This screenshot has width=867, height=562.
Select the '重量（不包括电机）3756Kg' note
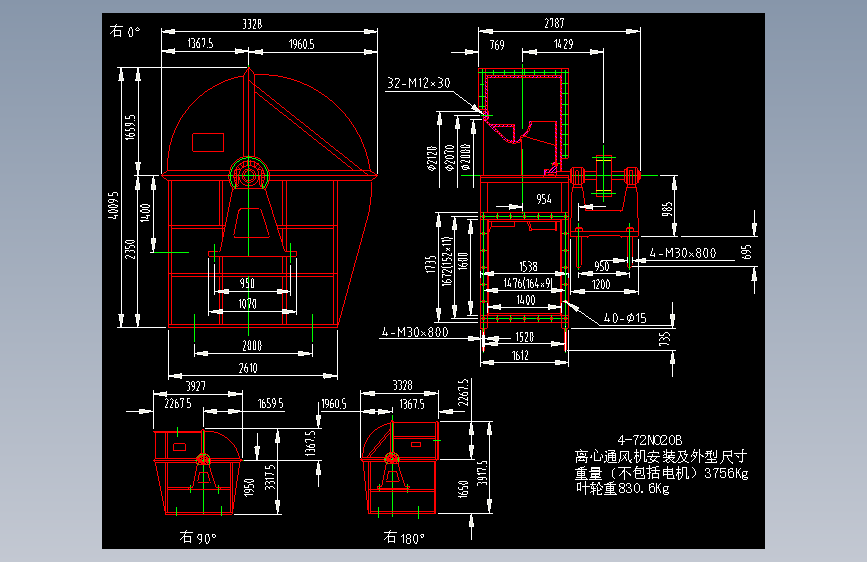tap(661, 473)
